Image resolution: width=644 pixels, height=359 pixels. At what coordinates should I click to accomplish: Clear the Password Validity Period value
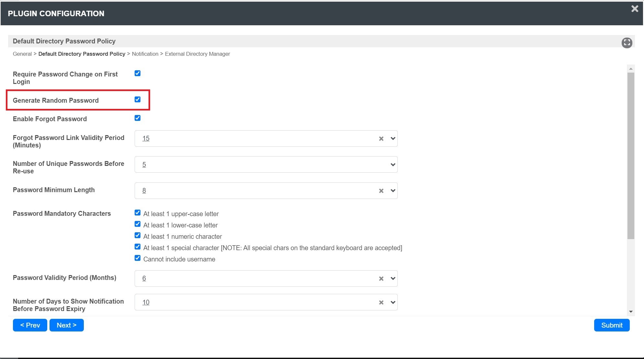tap(381, 279)
